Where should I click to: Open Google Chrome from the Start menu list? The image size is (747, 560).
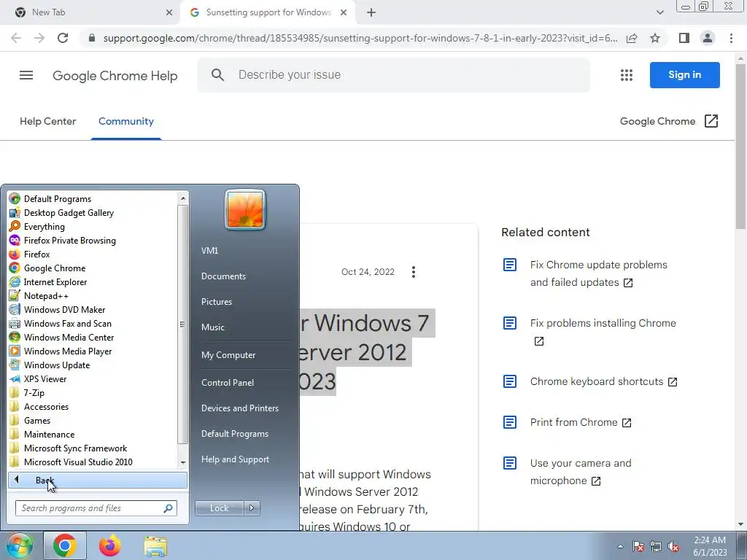click(54, 268)
